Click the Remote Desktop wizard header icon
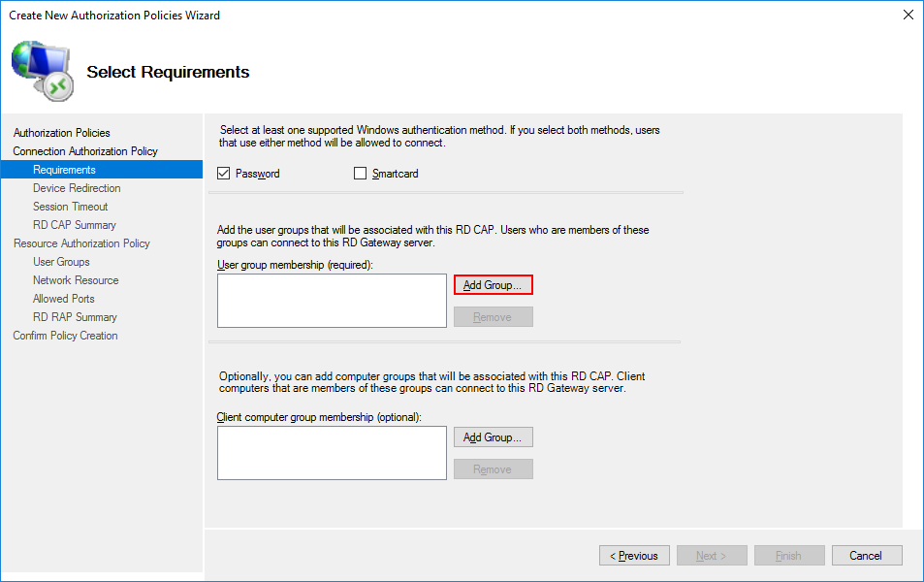The image size is (924, 582). [42, 71]
